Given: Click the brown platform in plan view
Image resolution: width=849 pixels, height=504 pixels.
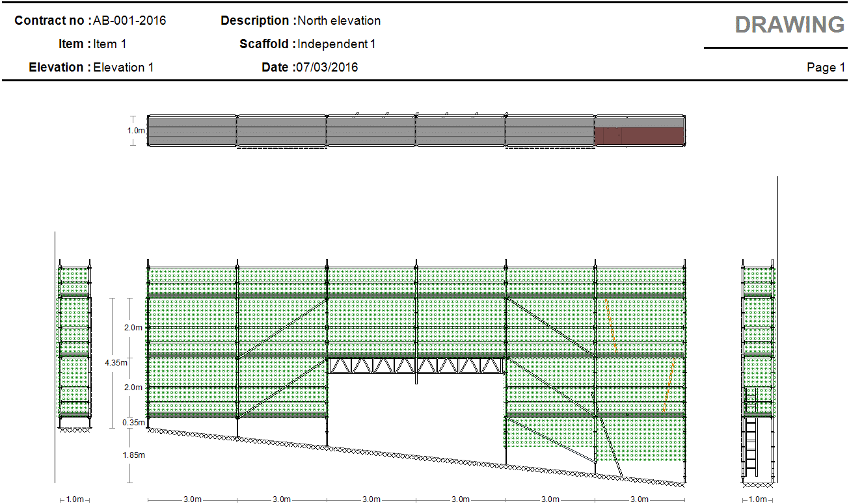Looking at the screenshot, I should [640, 135].
